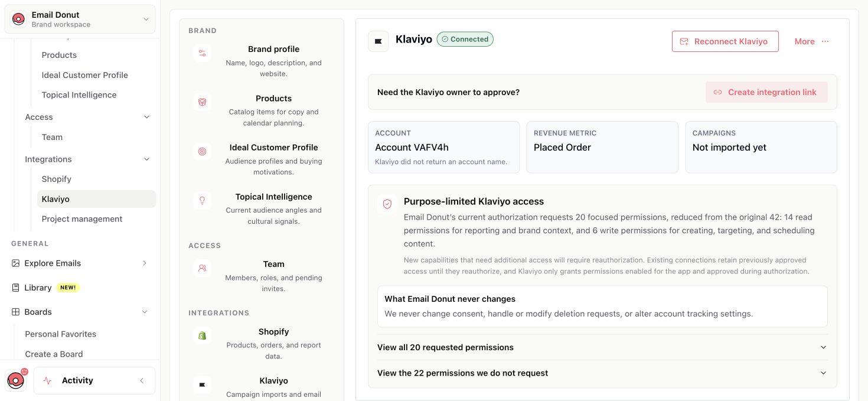The height and width of the screenshot is (401, 868).
Task: Open Team settings card
Action: 262,276
